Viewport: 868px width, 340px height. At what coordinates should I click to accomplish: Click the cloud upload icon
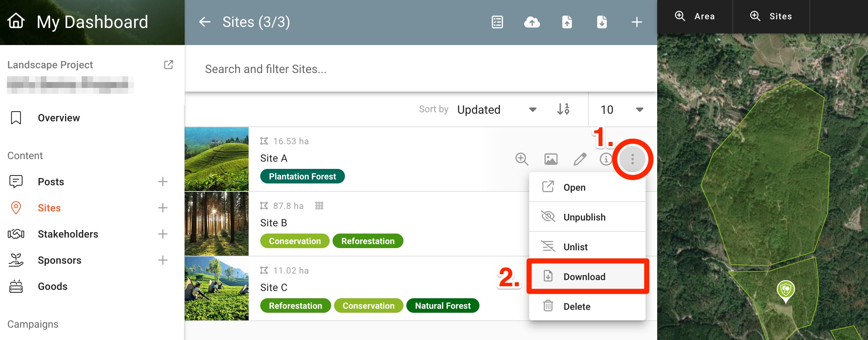click(532, 22)
